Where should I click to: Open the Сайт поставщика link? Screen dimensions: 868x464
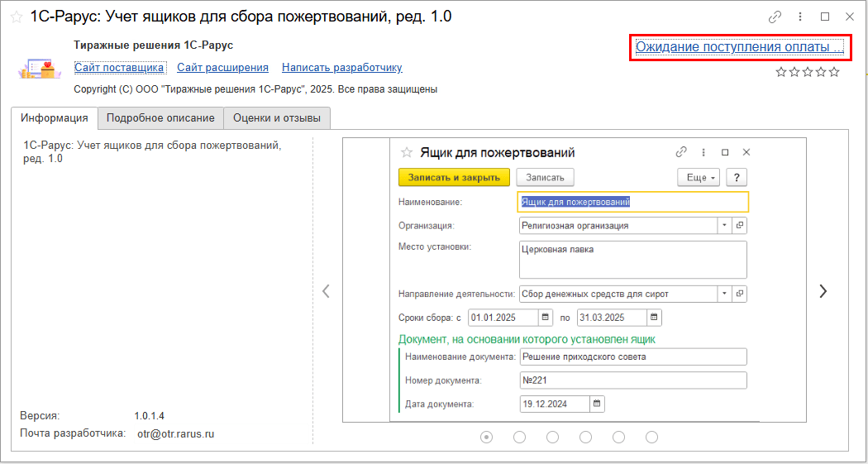tap(120, 68)
